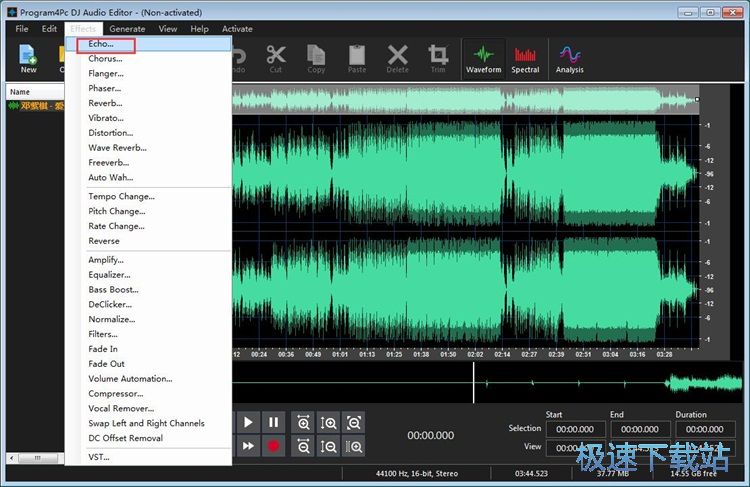
Task: Click the Selection Duration time field
Action: coord(705,429)
